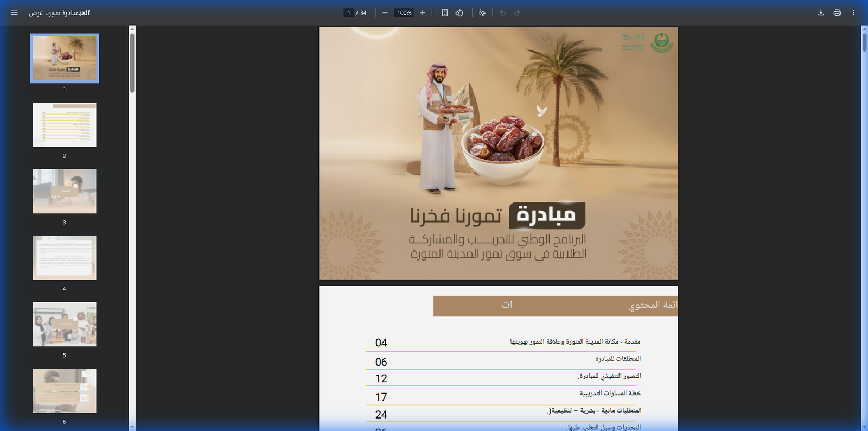This screenshot has width=868, height=431.
Task: Select page 4 thumbnail
Action: point(65,258)
